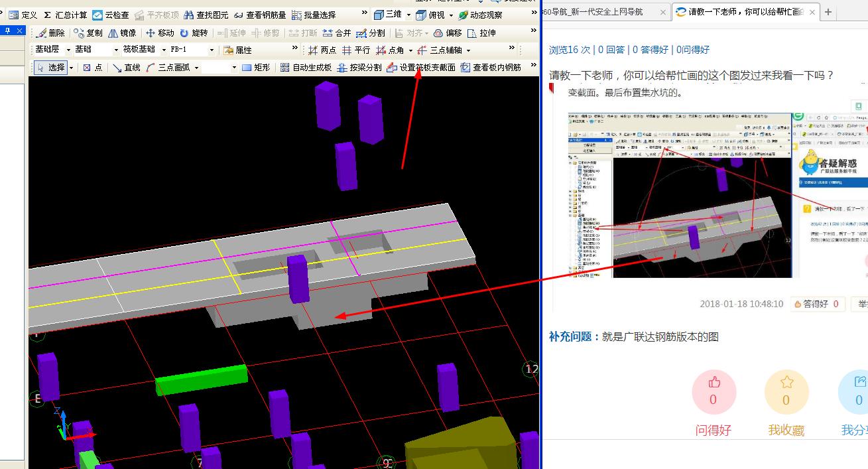Open a new browser tab
Viewport: 868px width, 469px height.
click(x=828, y=12)
